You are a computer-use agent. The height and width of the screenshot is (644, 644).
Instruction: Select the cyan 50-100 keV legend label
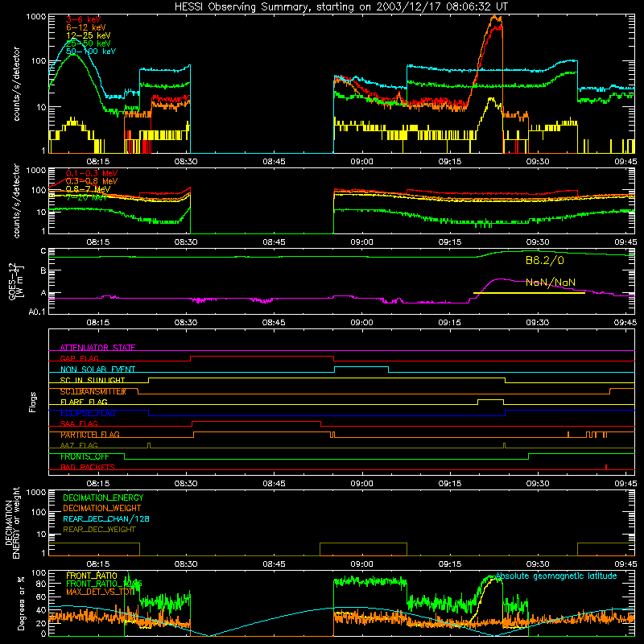91,52
